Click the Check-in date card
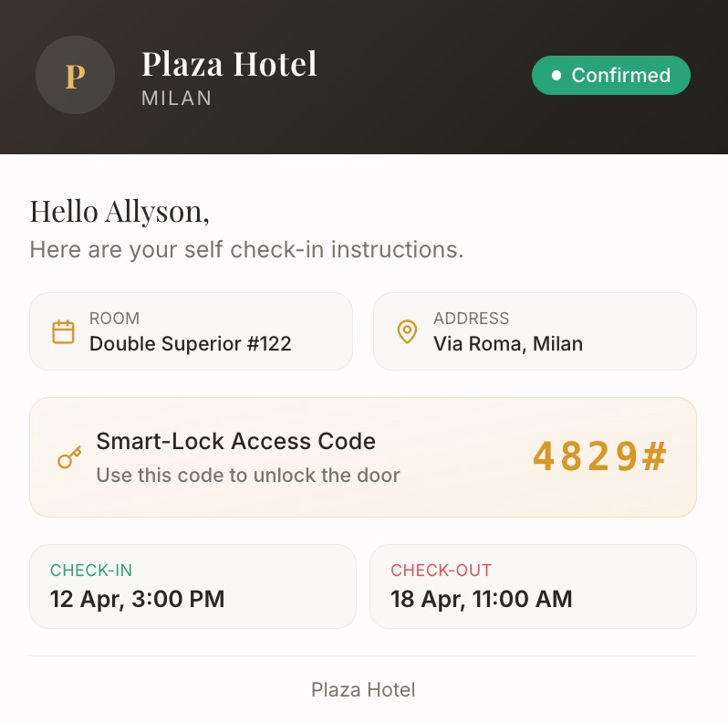728x723 pixels. point(192,586)
